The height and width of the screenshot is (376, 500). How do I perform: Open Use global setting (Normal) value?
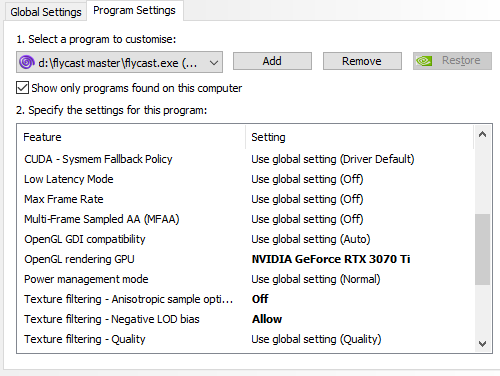click(x=316, y=279)
